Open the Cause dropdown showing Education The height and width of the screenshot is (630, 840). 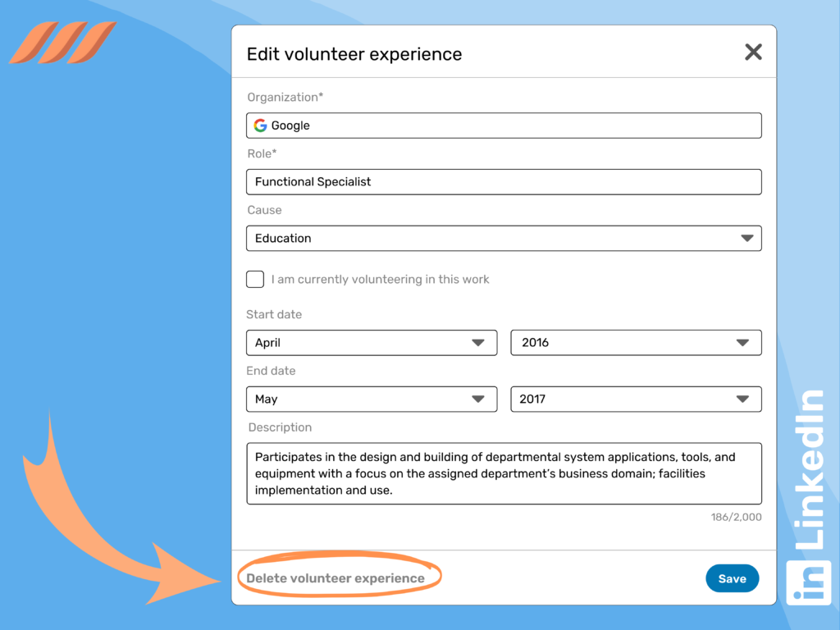[504, 238]
